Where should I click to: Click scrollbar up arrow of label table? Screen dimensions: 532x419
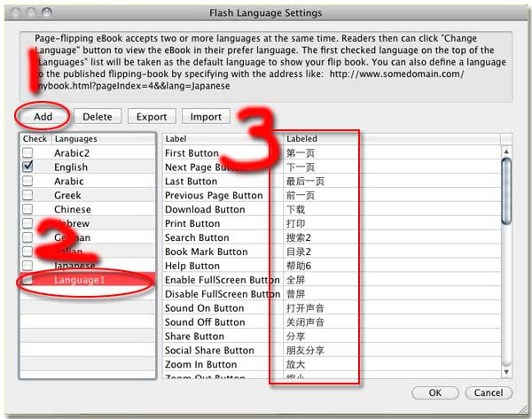tap(506, 151)
